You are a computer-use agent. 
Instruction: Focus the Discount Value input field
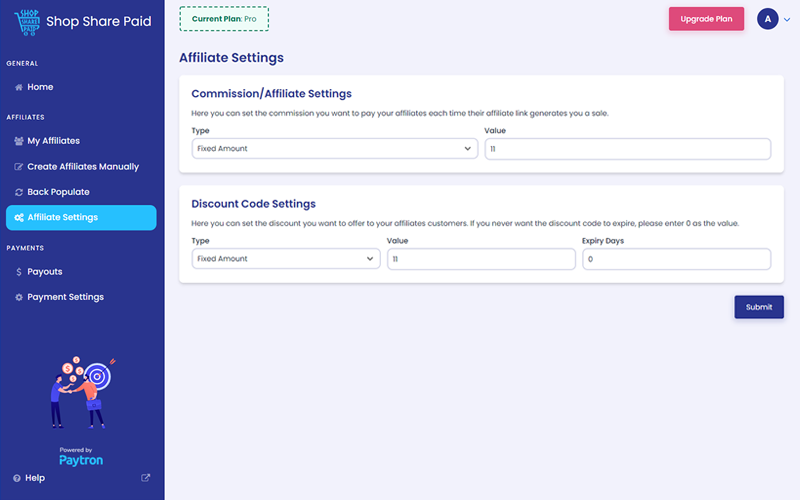coord(481,259)
